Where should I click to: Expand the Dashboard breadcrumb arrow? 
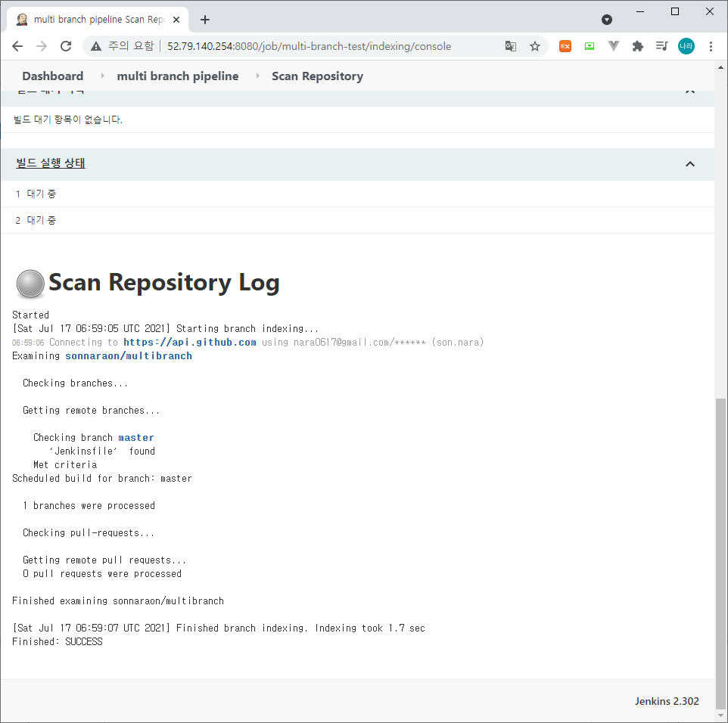click(x=103, y=76)
